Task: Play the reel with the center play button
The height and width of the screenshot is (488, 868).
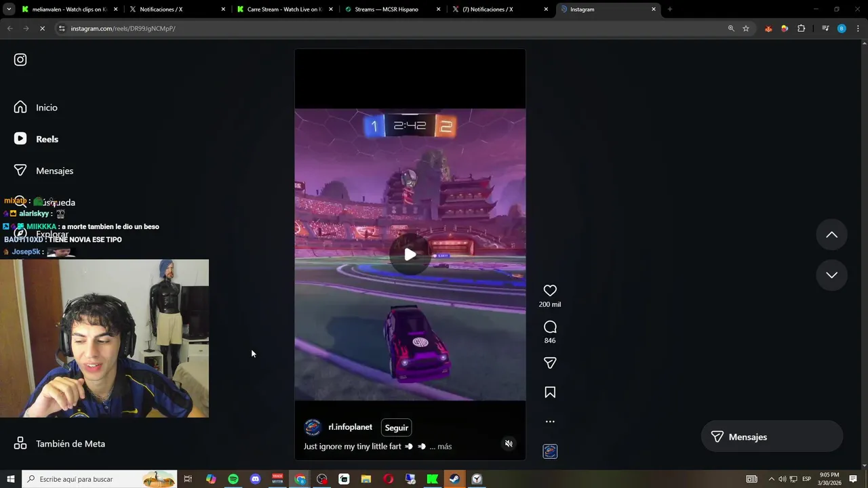Action: click(410, 255)
